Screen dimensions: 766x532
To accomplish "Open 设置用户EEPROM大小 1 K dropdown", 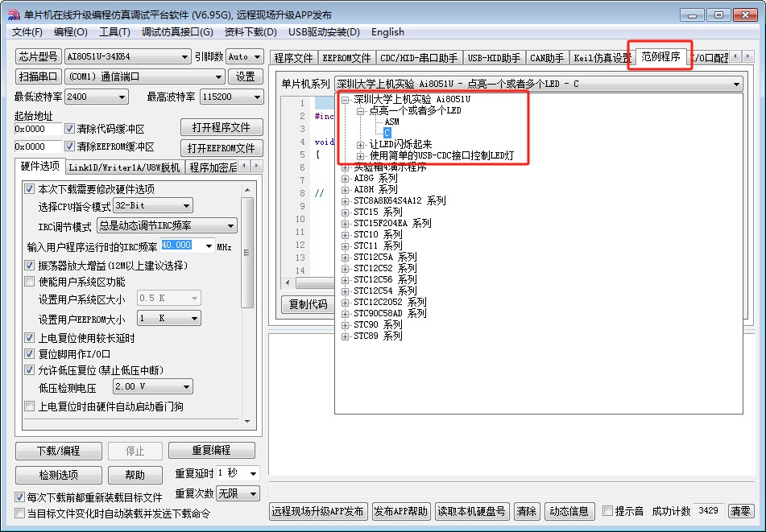I will tap(169, 318).
